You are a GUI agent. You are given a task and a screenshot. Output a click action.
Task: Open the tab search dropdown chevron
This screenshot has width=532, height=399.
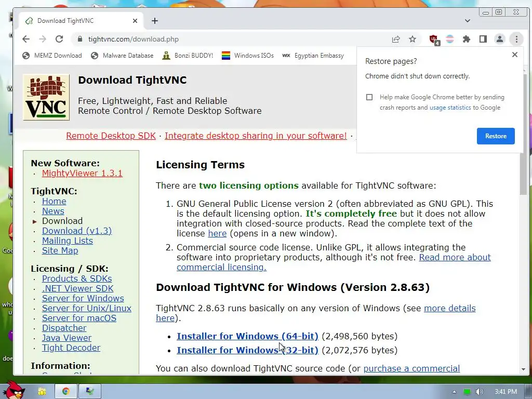[468, 21]
